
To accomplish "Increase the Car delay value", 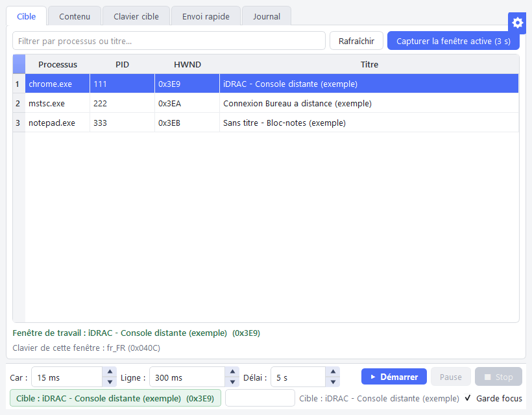I will coord(110,372).
